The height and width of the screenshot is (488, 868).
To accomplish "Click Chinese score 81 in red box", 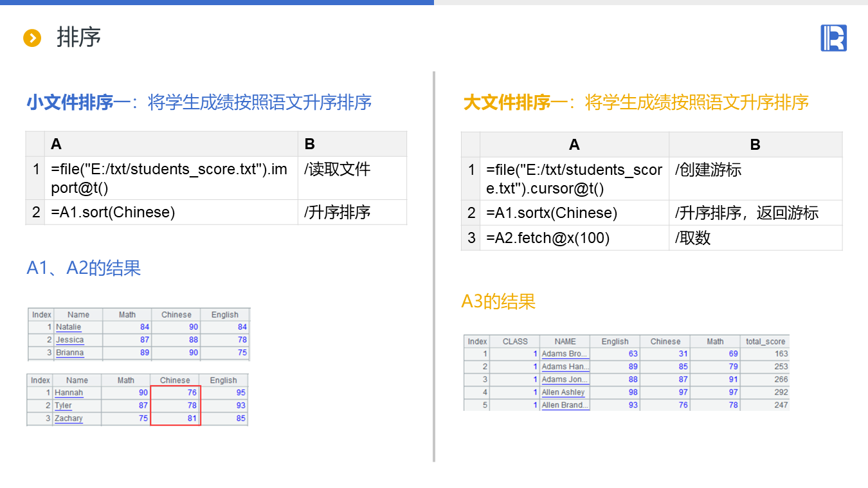I will [x=175, y=419].
